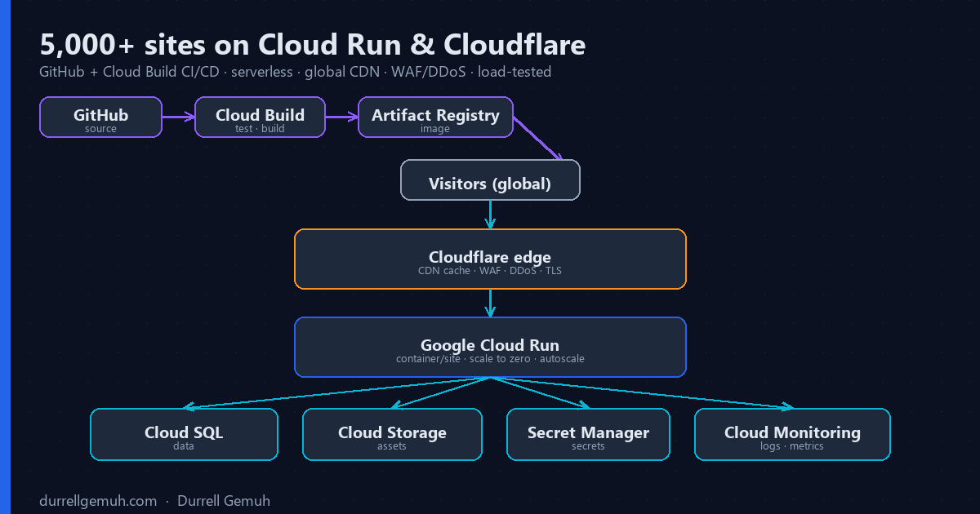Select the Visitors (global) node
This screenshot has height=514, width=980.
point(490,180)
